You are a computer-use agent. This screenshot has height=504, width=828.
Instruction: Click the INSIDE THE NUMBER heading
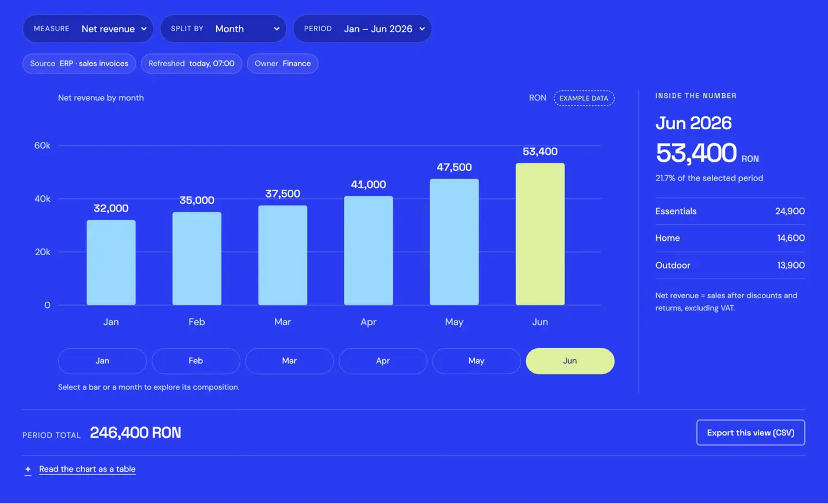coord(696,96)
